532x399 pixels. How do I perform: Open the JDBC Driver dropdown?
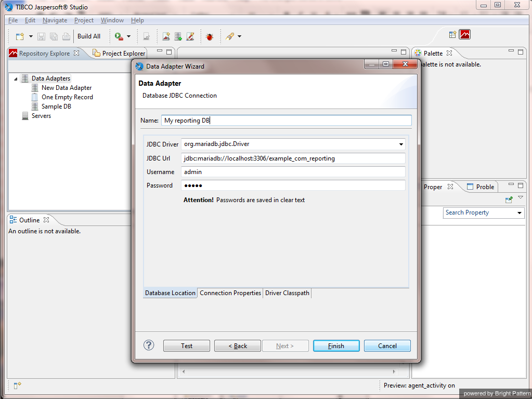tap(401, 144)
